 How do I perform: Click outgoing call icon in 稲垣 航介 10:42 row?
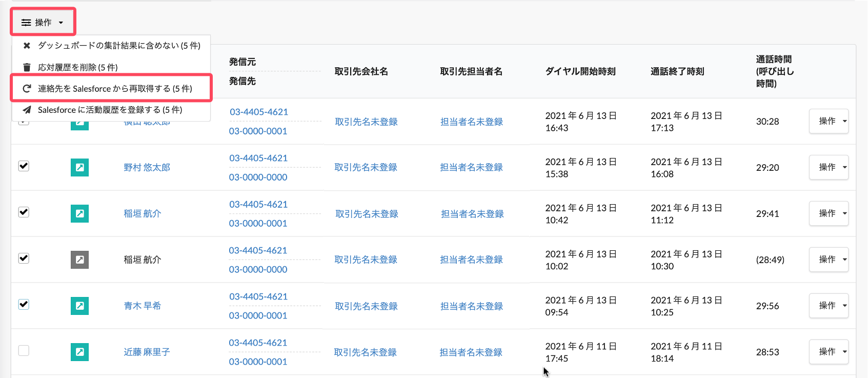point(79,213)
